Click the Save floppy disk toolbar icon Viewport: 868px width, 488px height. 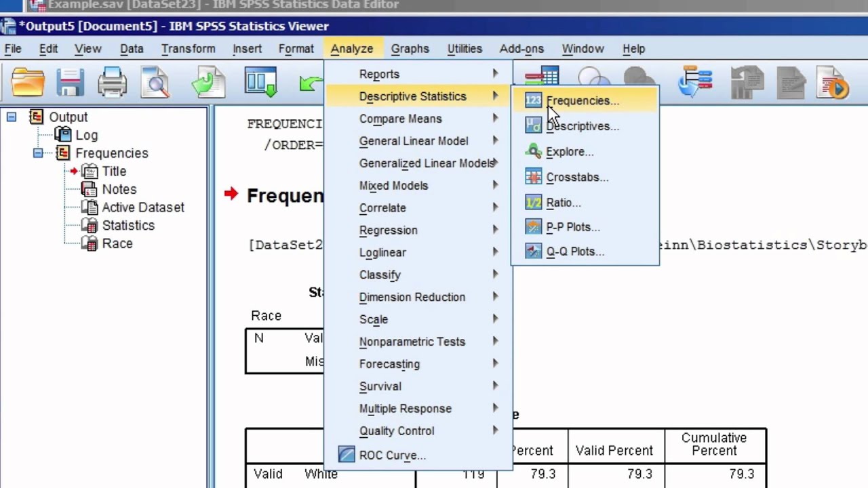(x=70, y=83)
